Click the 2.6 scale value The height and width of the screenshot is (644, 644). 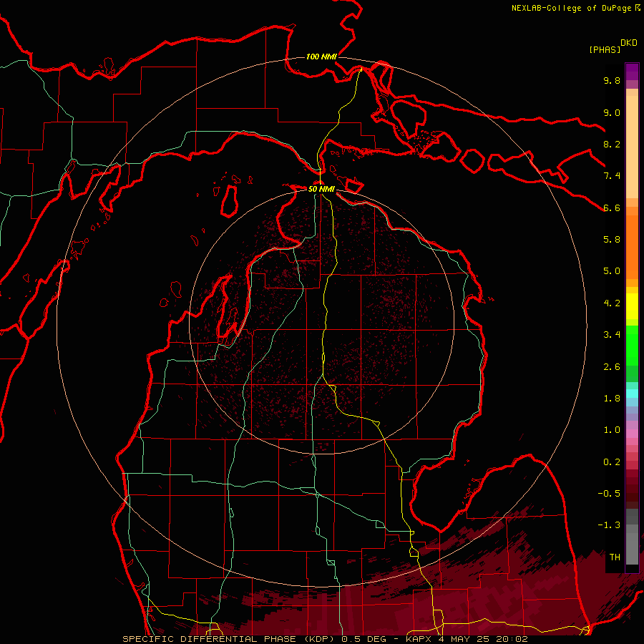click(612, 367)
